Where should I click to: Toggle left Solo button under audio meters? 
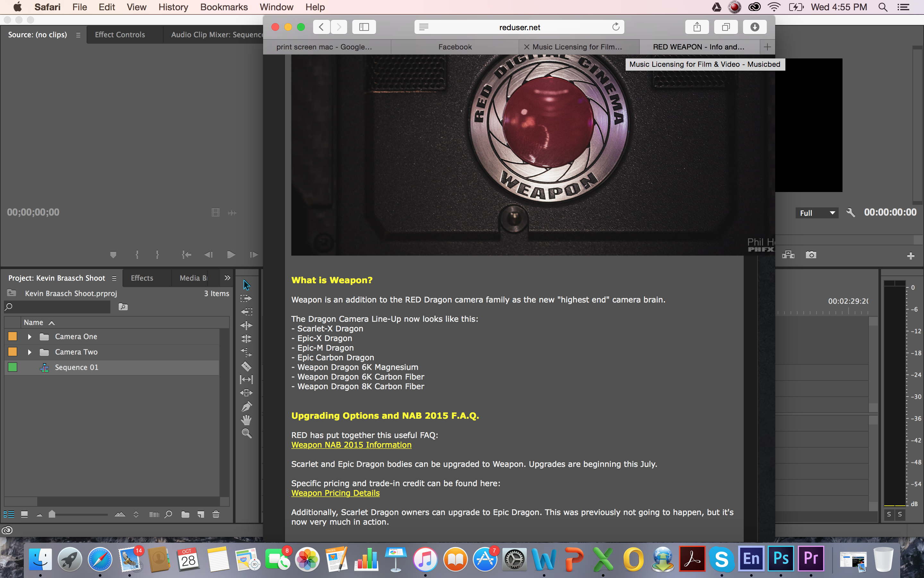(889, 514)
